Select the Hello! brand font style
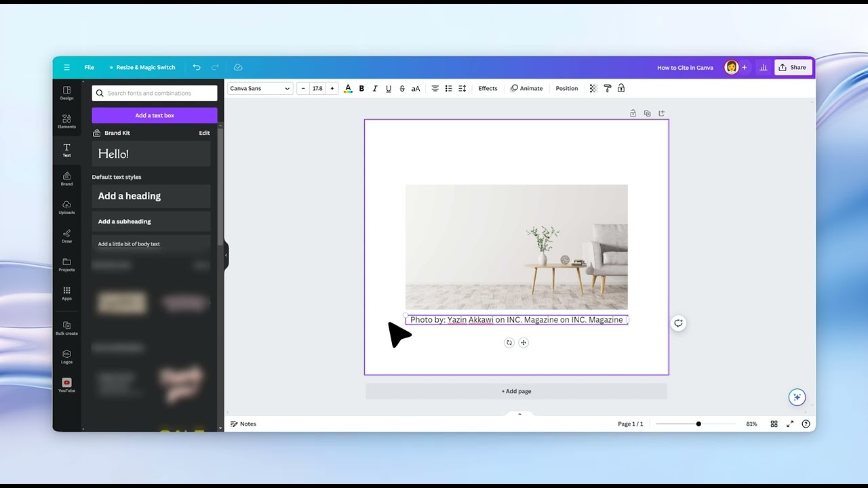The width and height of the screenshot is (868, 488). pyautogui.click(x=151, y=154)
